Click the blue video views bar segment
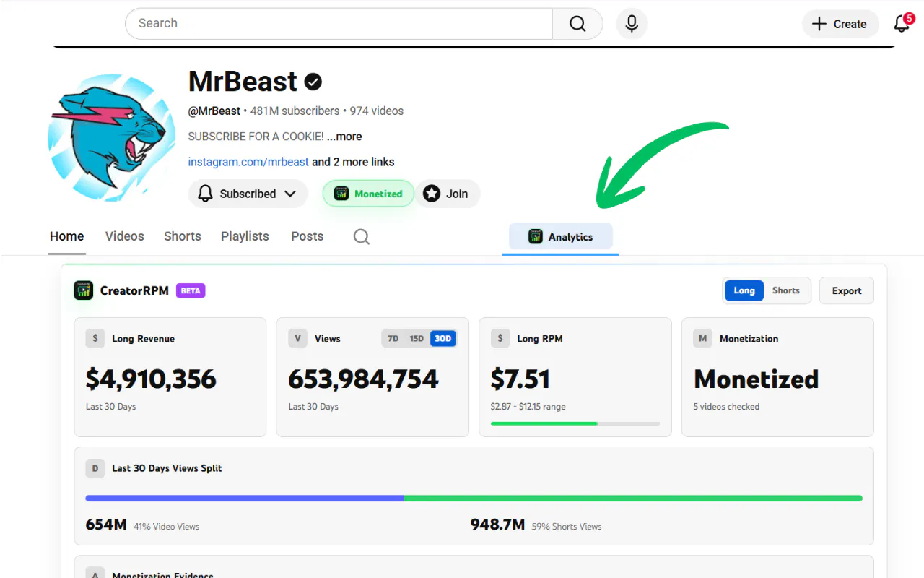924x578 pixels. (245, 499)
